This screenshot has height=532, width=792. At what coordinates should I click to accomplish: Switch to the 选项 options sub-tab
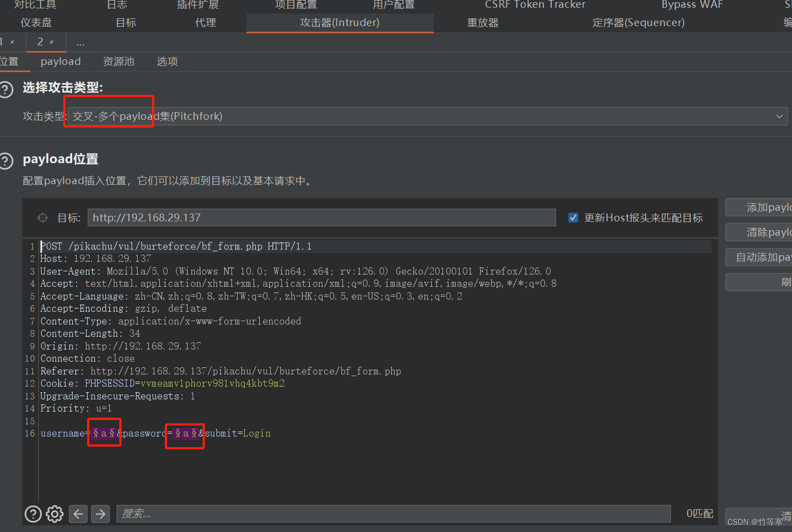(167, 62)
